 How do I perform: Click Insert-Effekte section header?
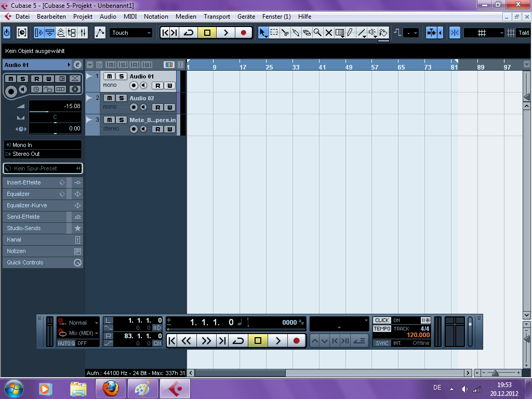(x=24, y=182)
